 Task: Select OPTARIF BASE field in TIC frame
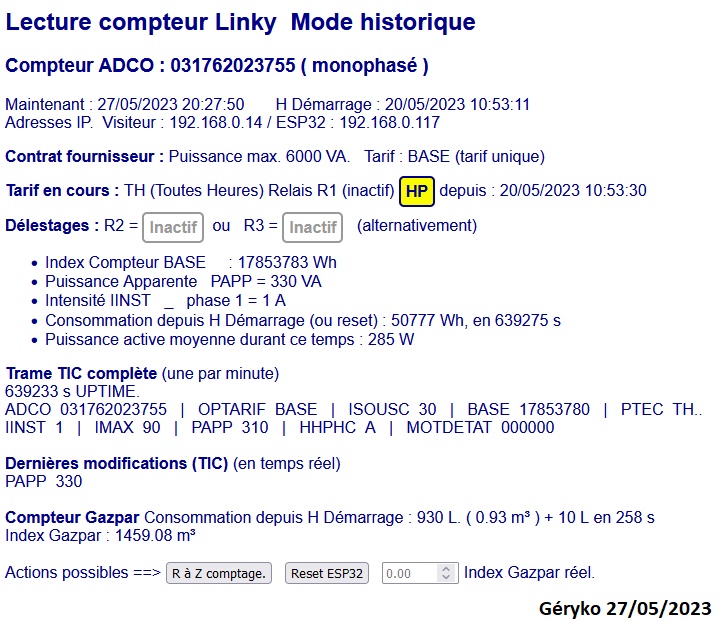click(258, 409)
